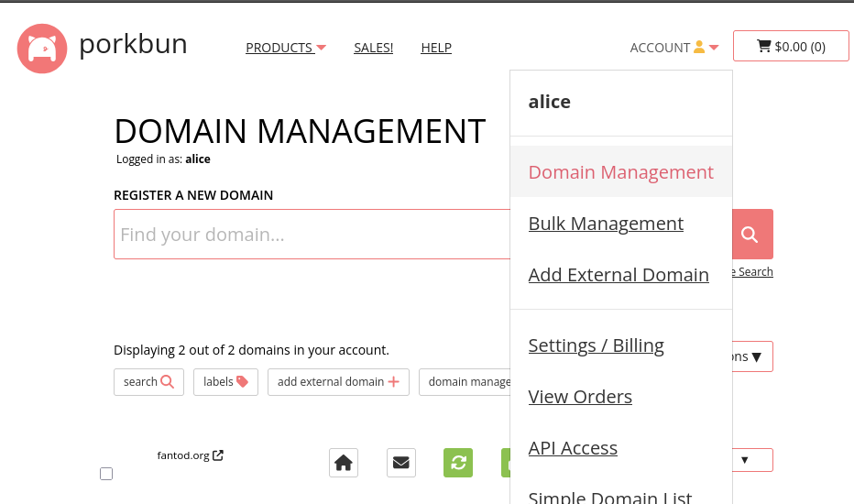Viewport: 854px width, 504px height.
Task: Open the shopping cart $0.00 (0)
Action: (791, 47)
